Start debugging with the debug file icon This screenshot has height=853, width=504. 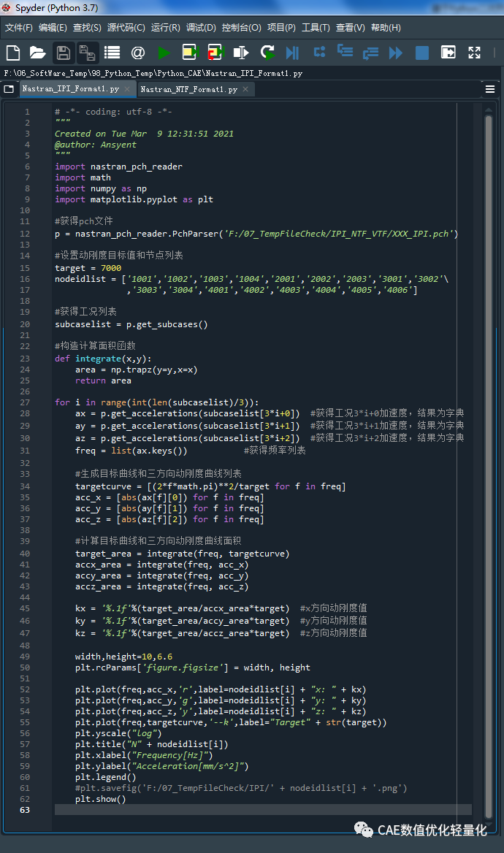[292, 53]
